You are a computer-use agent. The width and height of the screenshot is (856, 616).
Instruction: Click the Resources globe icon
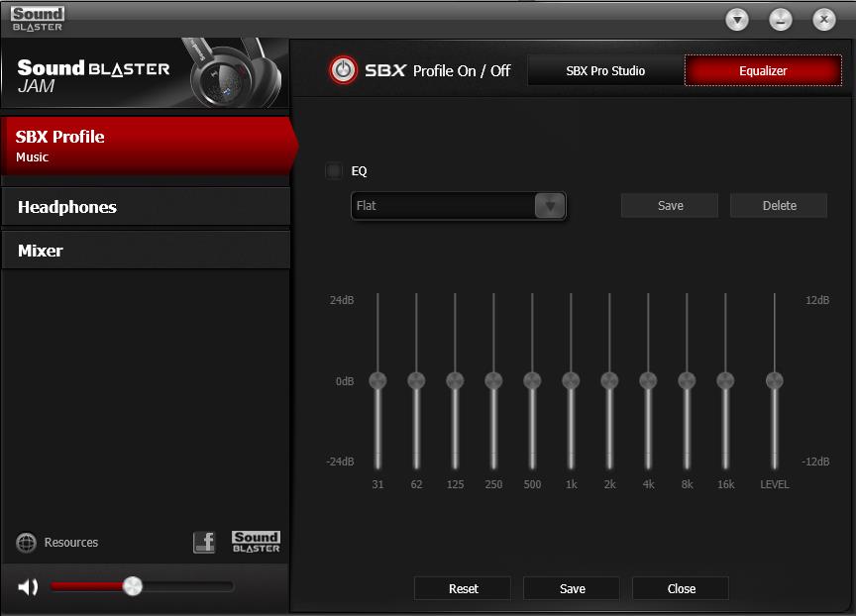click(x=27, y=543)
